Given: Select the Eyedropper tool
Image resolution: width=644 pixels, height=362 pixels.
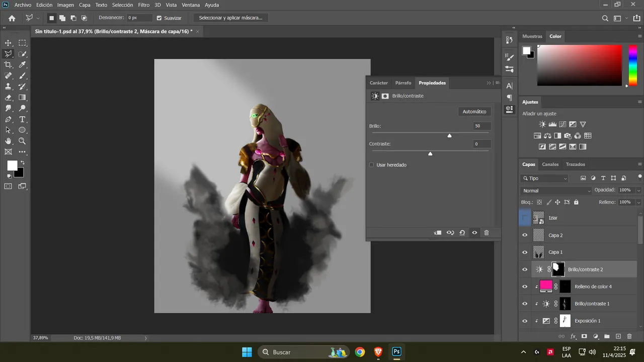Looking at the screenshot, I should [23, 65].
